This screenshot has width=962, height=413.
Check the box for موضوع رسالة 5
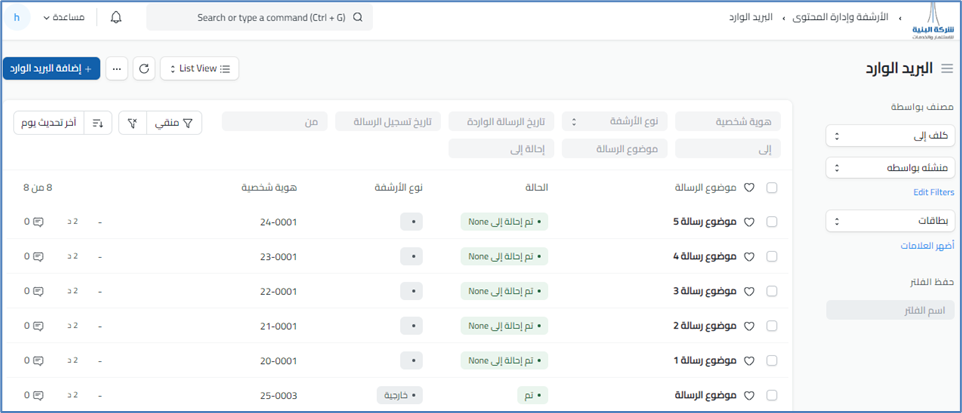point(772,222)
